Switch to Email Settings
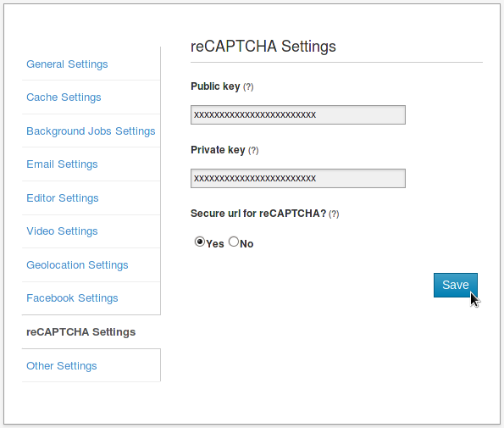Screen dimensions: 504x428 tap(62, 164)
